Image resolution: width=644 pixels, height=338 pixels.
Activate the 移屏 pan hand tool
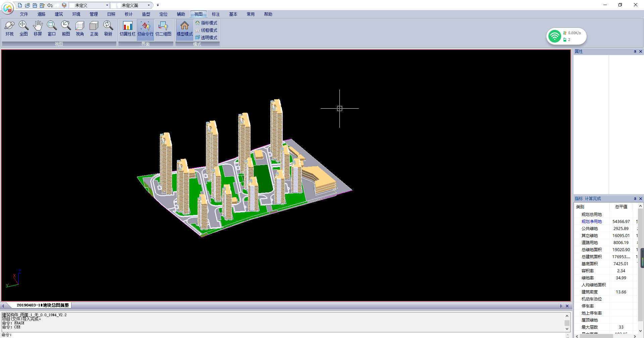click(x=38, y=28)
